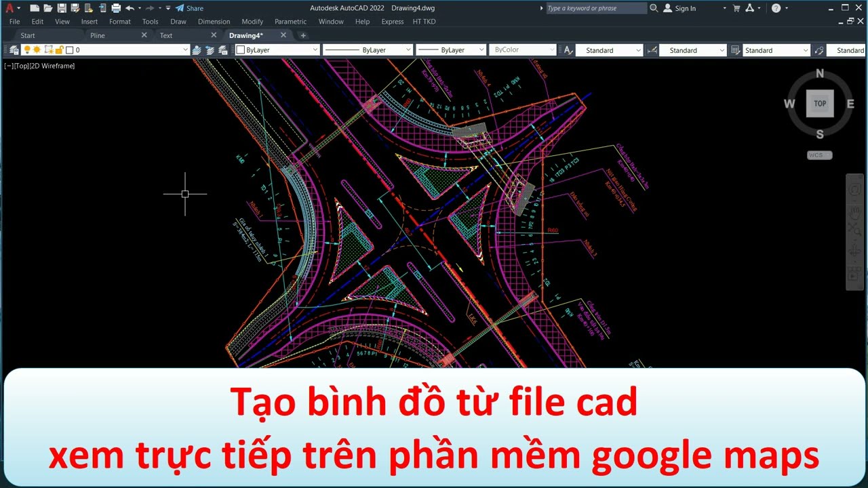The image size is (868, 488).
Task: Click the Layer States manager icon
Action: pyautogui.click(x=222, y=50)
